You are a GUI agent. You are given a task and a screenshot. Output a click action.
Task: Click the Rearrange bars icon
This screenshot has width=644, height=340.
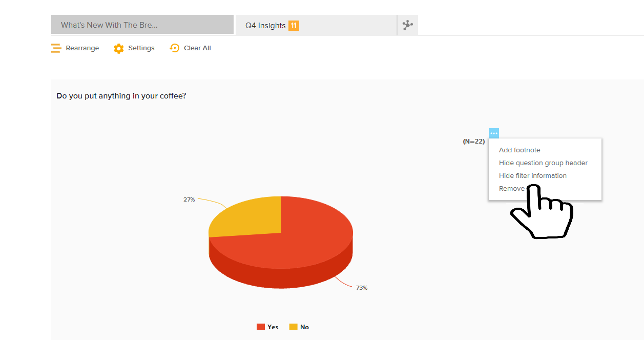tap(56, 48)
